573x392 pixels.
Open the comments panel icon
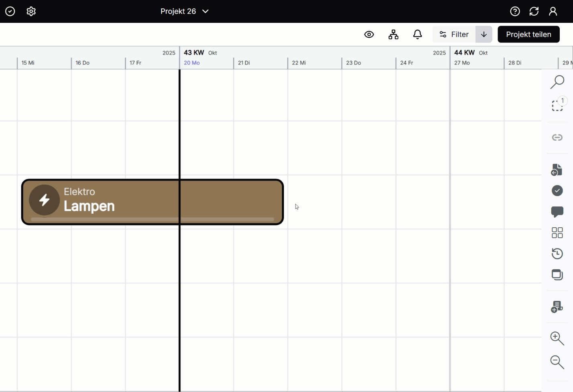[x=557, y=212]
